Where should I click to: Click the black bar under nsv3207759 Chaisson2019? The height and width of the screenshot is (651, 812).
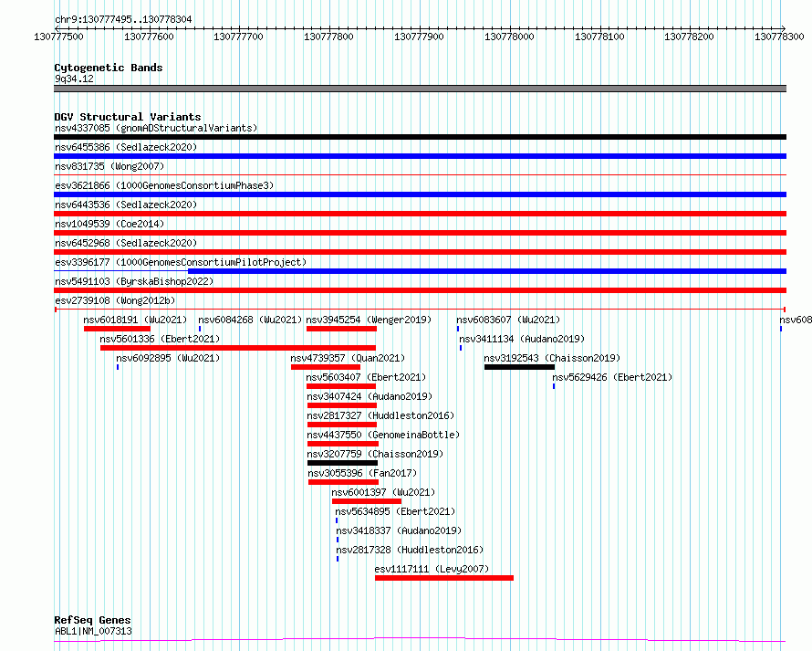pos(342,463)
